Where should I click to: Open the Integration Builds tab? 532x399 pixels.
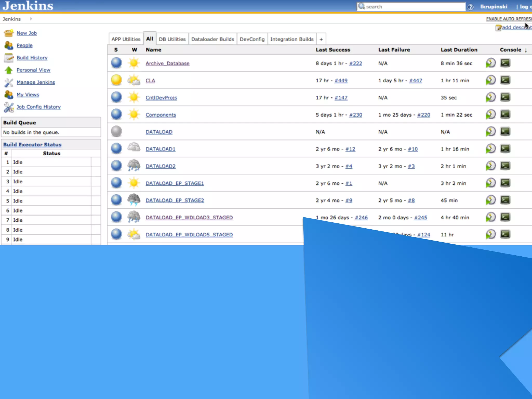pos(292,39)
